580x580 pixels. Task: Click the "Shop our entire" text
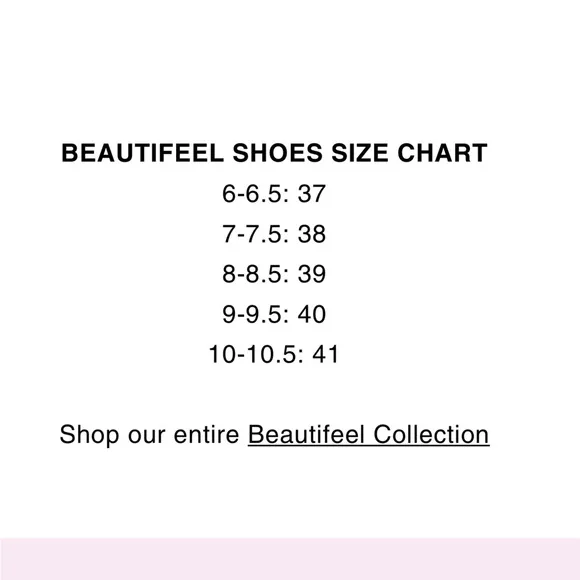(x=149, y=434)
